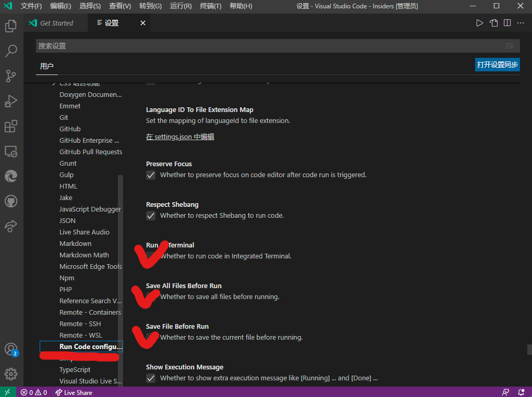
Task: Open the 选择(S) menu
Action: pyautogui.click(x=90, y=6)
